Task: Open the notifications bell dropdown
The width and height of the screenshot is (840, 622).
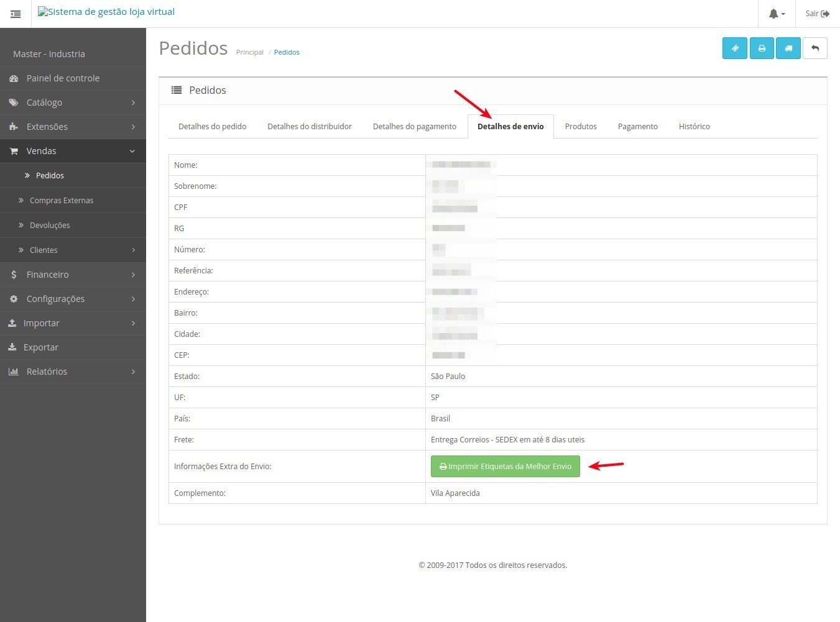Action: point(776,14)
